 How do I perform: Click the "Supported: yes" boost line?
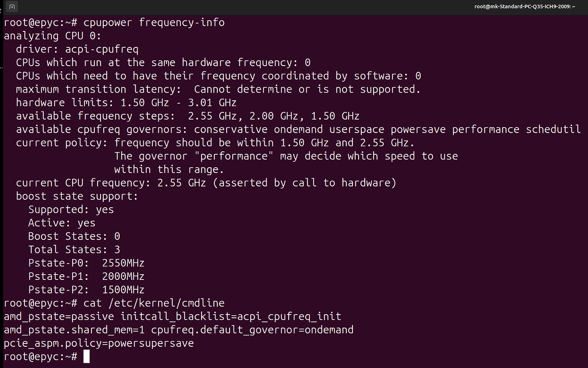[x=71, y=210]
